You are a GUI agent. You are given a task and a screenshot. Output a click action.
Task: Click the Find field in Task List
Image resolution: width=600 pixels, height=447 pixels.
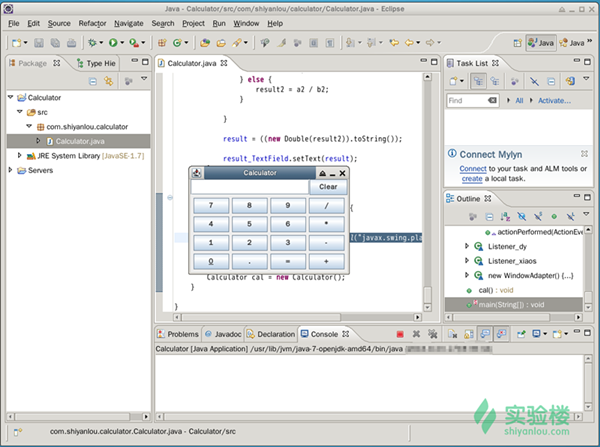tap(472, 101)
